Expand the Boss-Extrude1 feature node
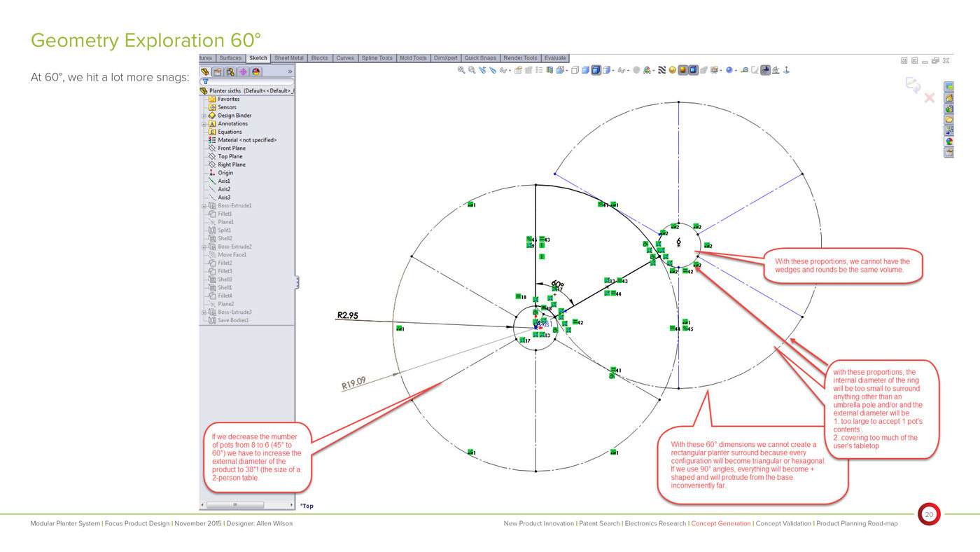The image size is (980, 552). tap(203, 206)
